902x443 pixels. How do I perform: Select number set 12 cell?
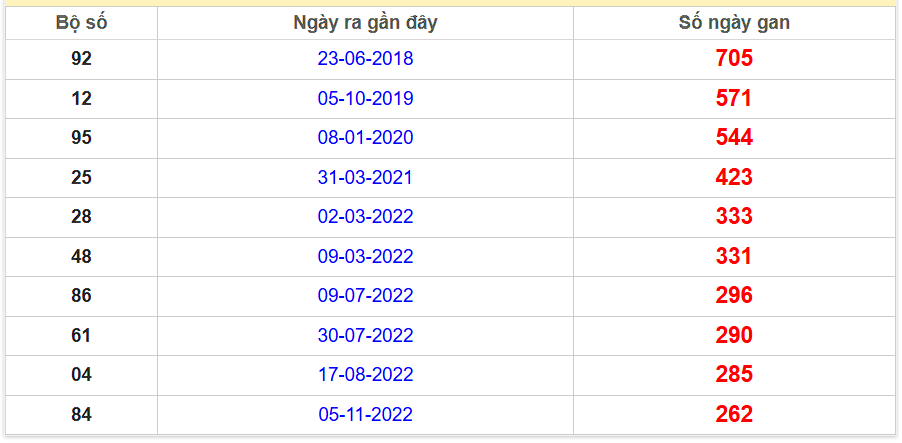point(82,99)
